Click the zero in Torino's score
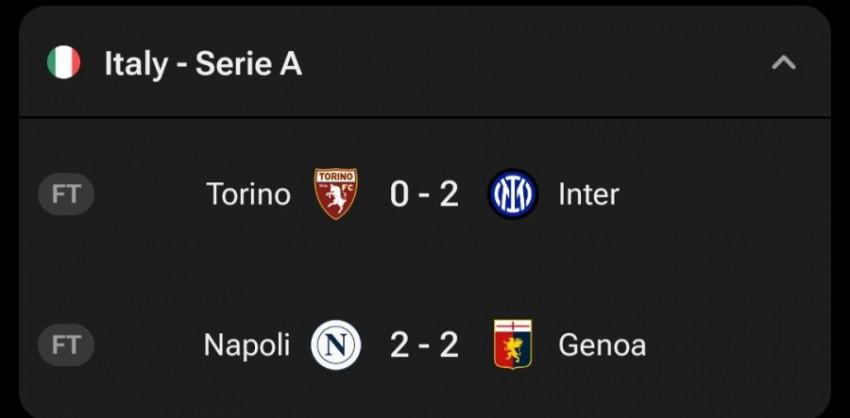The image size is (850, 418). tap(400, 195)
